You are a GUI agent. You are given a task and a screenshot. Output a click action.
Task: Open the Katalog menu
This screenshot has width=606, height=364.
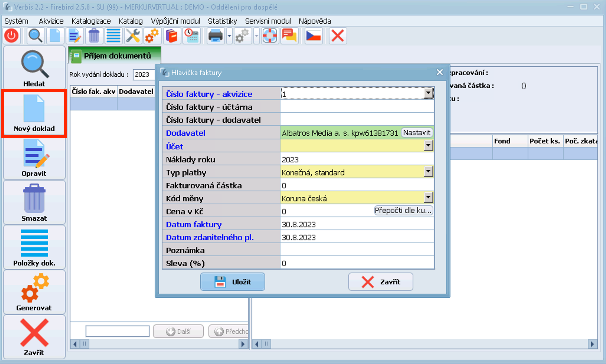(x=130, y=21)
